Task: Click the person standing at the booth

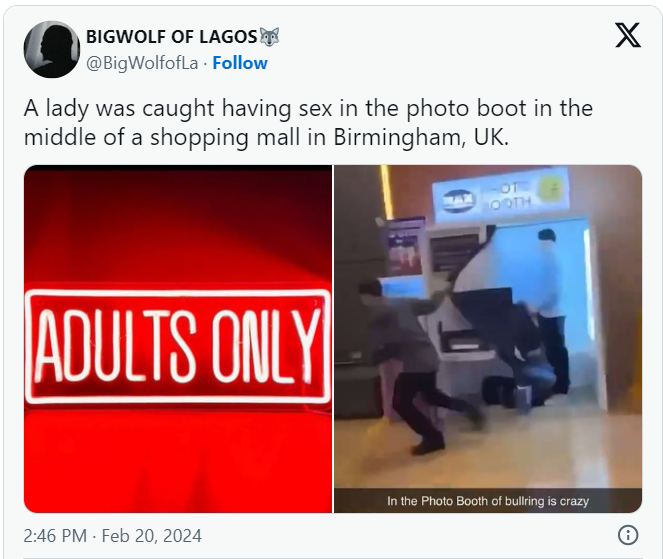Action: point(553,311)
